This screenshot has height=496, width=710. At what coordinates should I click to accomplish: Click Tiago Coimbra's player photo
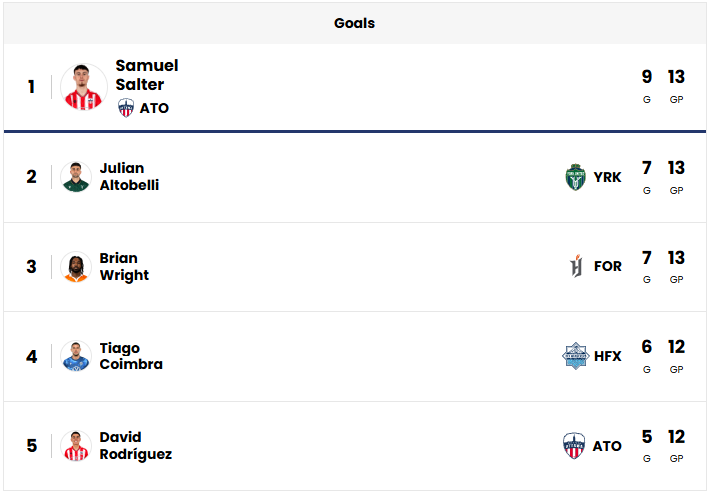76,357
